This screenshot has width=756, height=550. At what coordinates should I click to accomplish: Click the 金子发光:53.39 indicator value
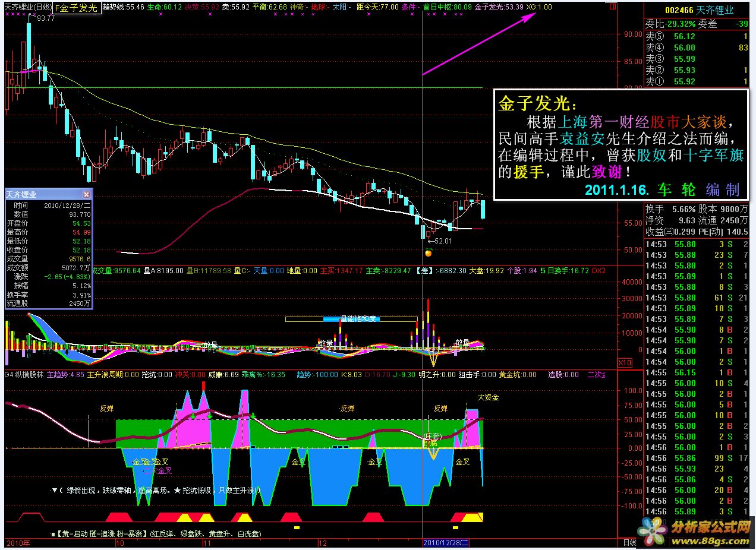499,7
